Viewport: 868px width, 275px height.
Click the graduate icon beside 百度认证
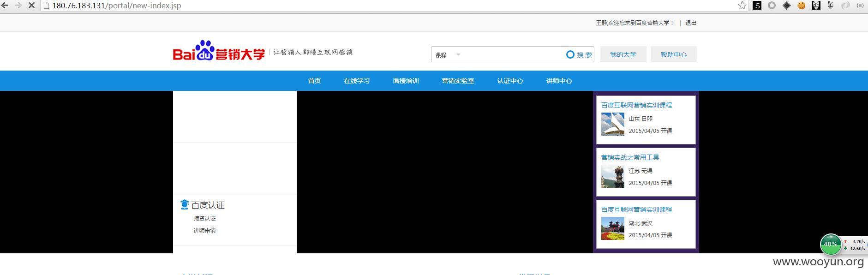[x=185, y=205]
